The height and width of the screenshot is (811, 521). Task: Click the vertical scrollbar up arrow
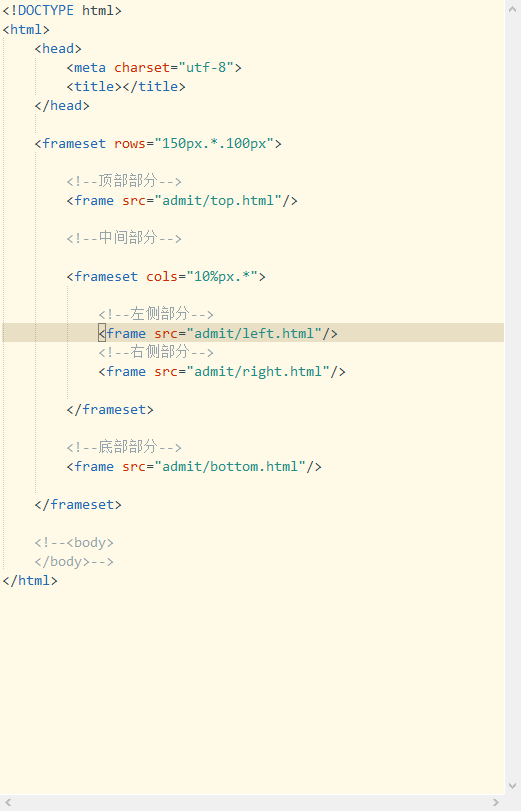coord(512,9)
